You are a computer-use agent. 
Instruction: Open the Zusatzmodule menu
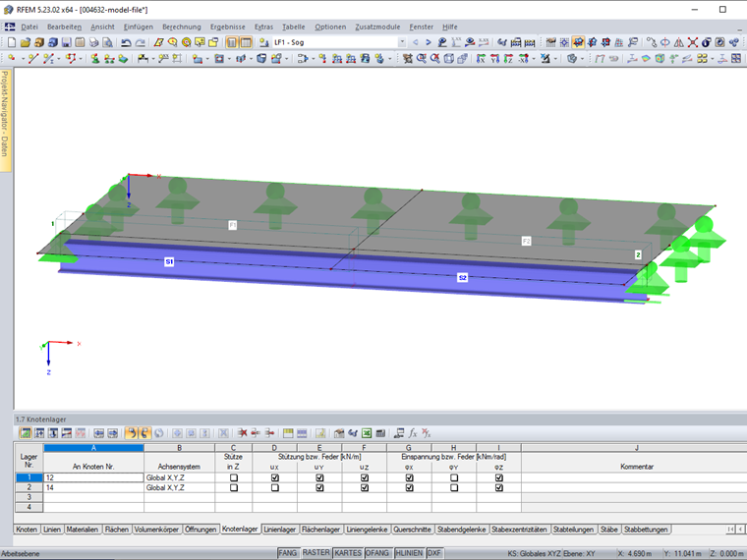(377, 27)
